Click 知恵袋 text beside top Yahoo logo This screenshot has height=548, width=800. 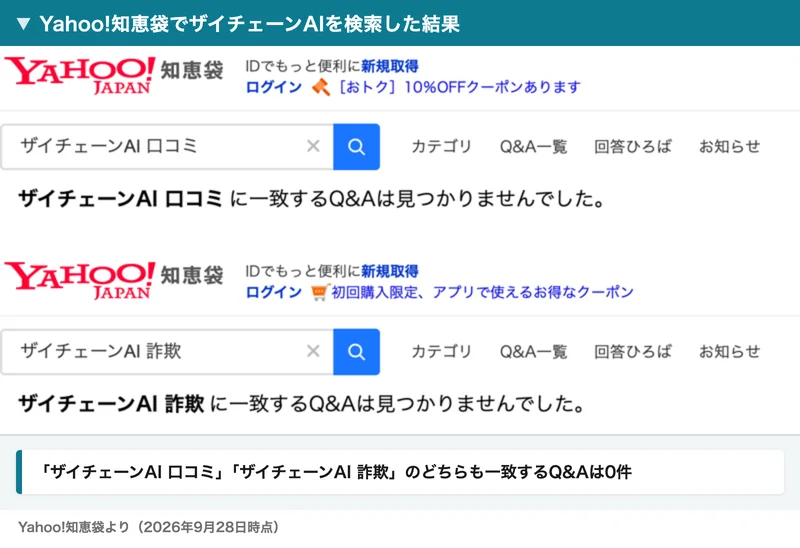(x=192, y=70)
